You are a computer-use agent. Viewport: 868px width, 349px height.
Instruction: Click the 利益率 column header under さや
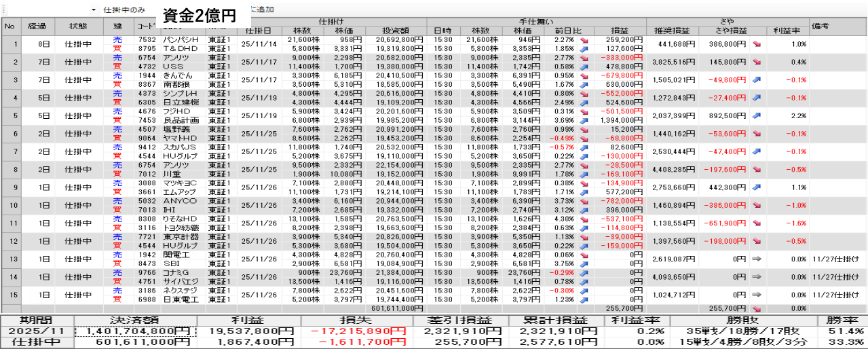(787, 31)
